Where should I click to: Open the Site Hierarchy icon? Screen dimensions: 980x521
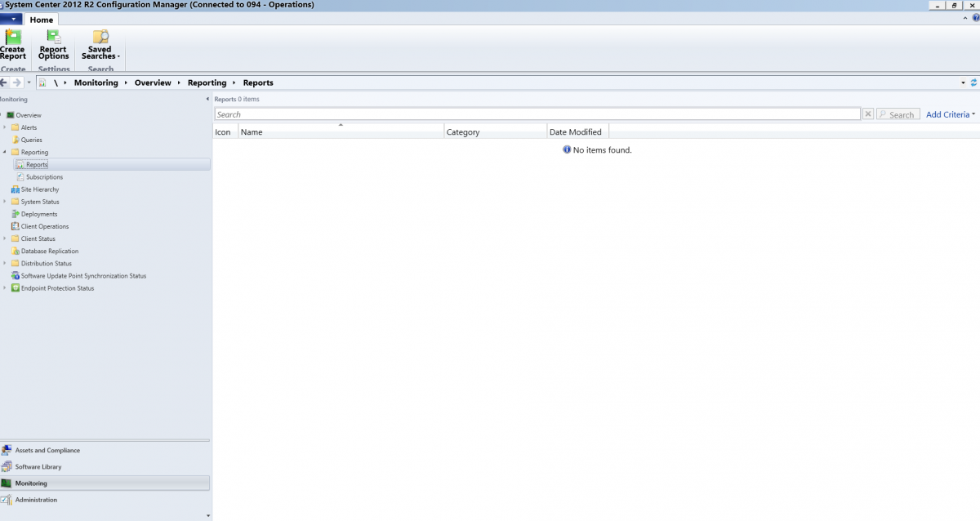click(x=15, y=189)
